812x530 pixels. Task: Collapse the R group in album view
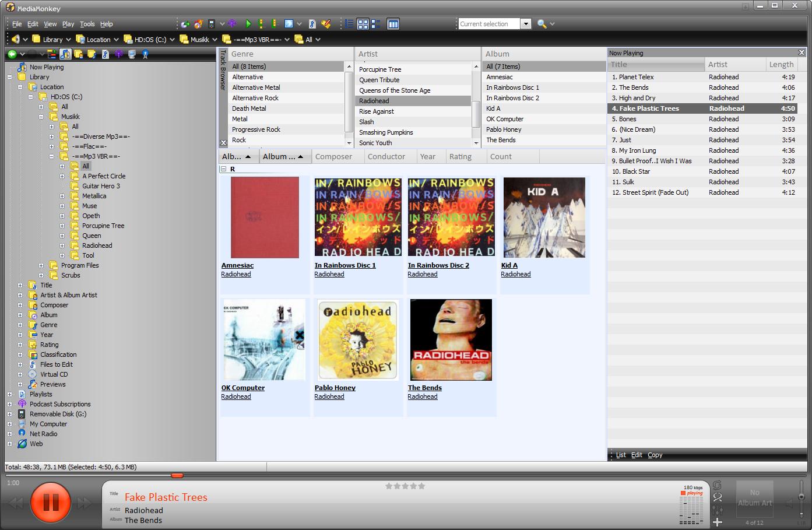click(223, 169)
